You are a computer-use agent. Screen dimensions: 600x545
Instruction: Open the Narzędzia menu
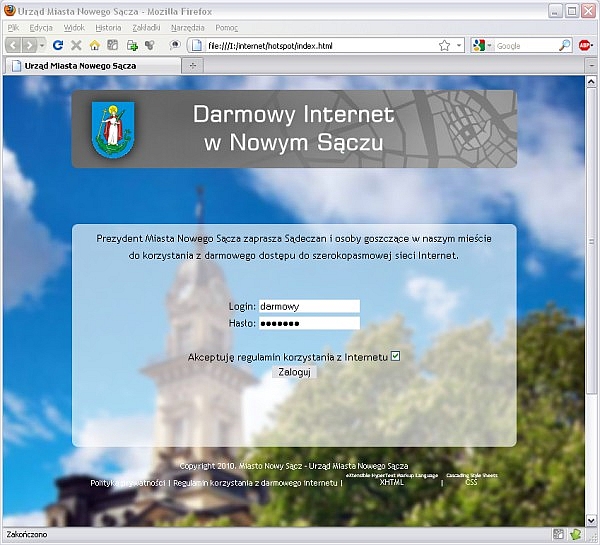point(187,28)
